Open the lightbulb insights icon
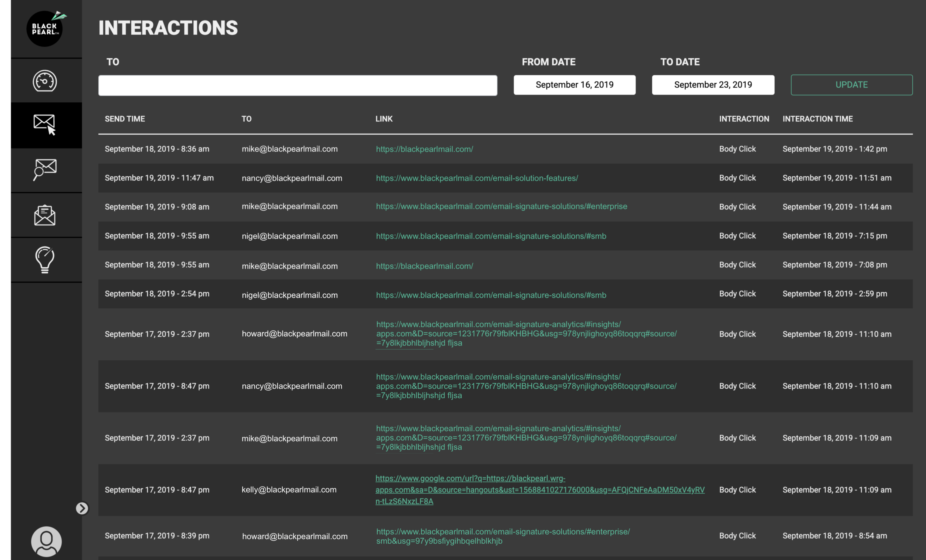The height and width of the screenshot is (560, 926). click(x=45, y=260)
